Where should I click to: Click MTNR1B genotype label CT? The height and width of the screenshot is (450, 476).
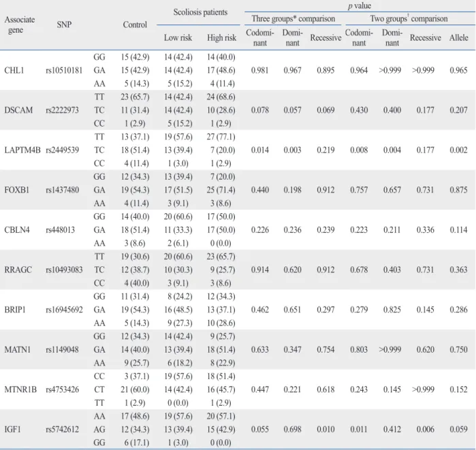pyautogui.click(x=99, y=389)
